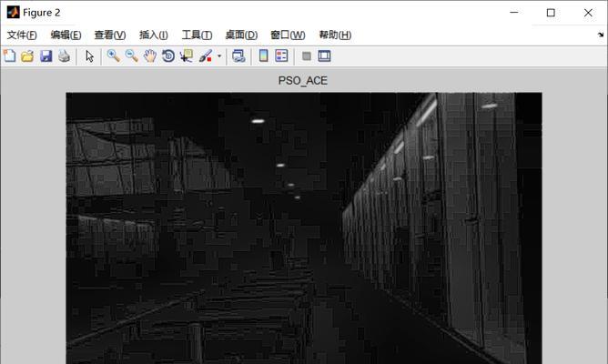Open Brush tool color dropdown arrow
This screenshot has height=364, width=608.
219,56
